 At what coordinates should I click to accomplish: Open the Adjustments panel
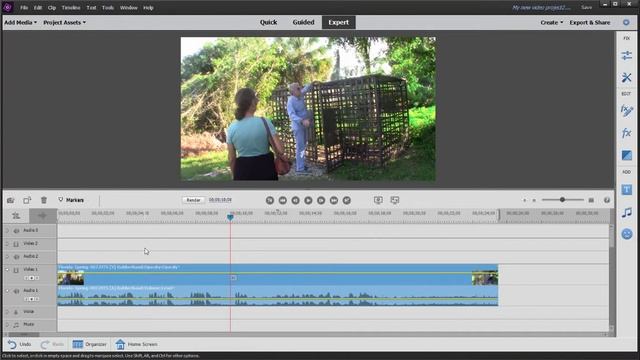tap(627, 56)
